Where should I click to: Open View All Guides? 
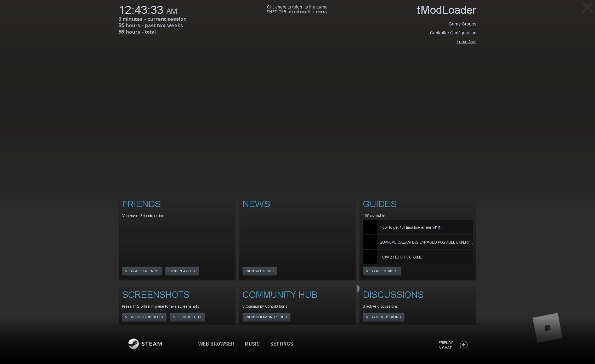pyautogui.click(x=381, y=271)
